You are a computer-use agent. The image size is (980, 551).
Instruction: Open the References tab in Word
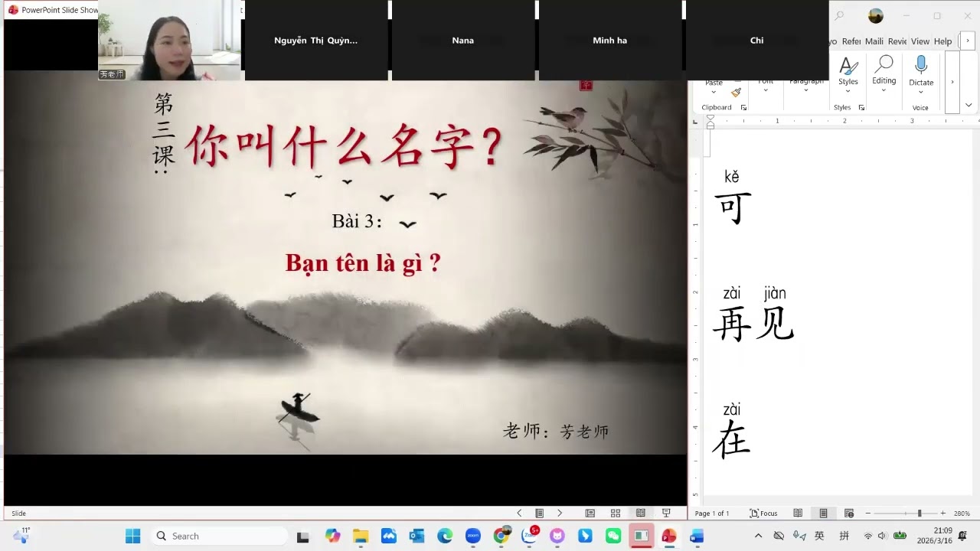[x=851, y=41]
